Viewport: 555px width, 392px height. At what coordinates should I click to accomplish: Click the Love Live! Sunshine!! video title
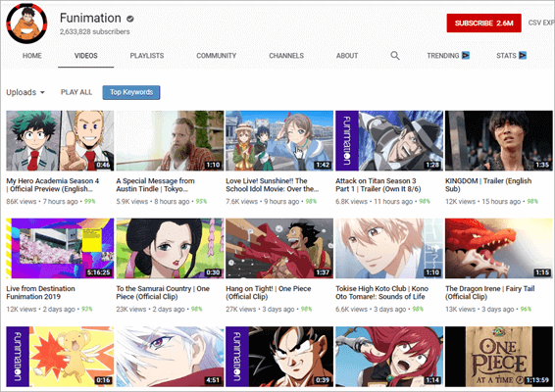click(273, 184)
